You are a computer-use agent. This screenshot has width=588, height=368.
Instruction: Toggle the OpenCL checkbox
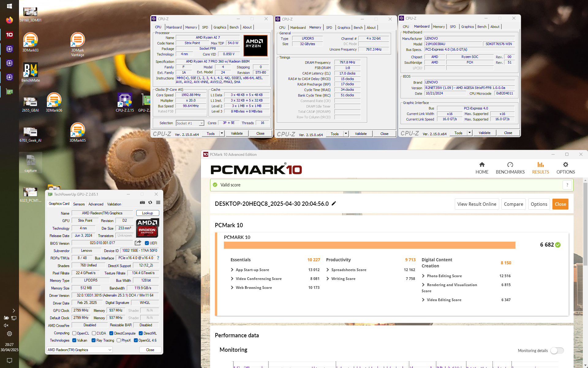pyautogui.click(x=74, y=333)
